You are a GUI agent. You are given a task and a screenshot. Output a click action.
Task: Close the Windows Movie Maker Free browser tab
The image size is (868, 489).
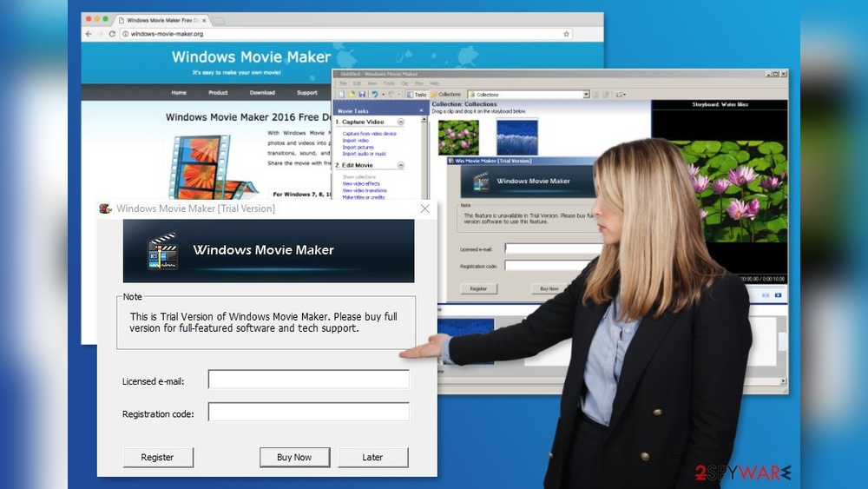point(204,21)
